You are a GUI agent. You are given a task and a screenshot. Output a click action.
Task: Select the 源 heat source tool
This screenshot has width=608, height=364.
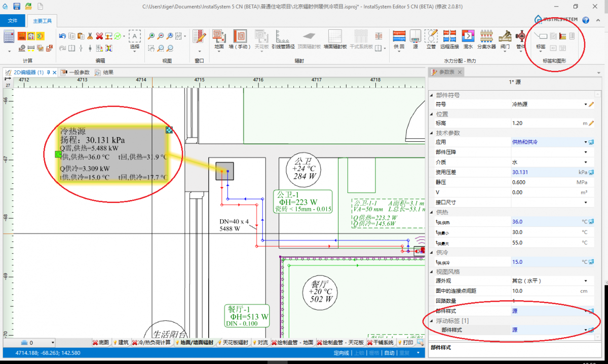click(415, 38)
